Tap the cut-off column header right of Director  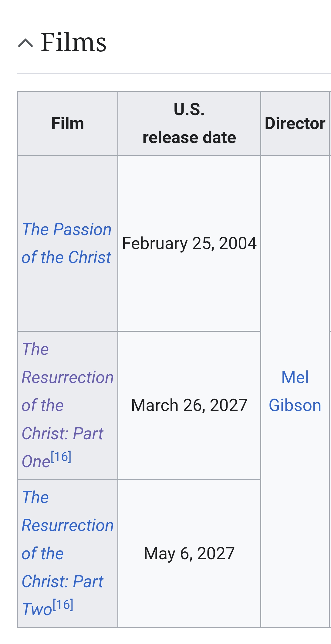point(330,123)
